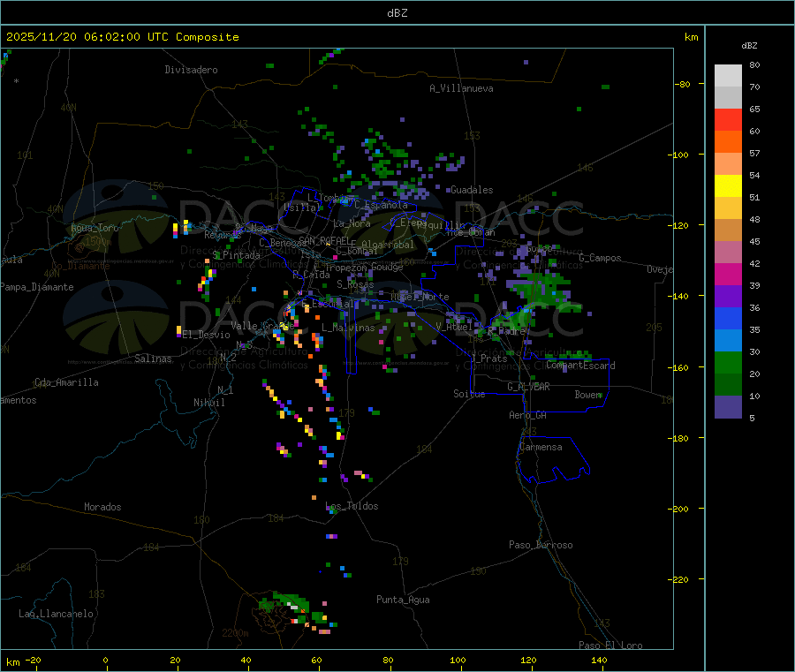Click the light blue swatch above 30
Image resolution: width=795 pixels, height=672 pixels.
click(x=728, y=340)
